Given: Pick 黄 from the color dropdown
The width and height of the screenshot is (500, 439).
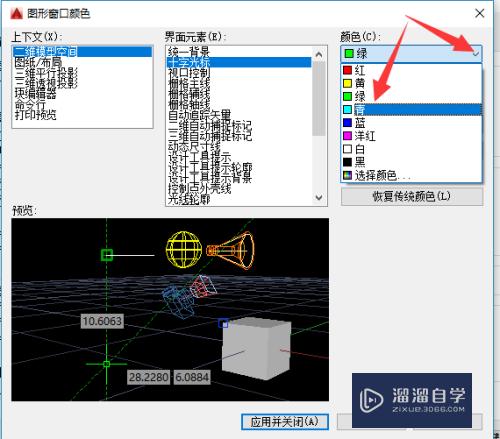Looking at the screenshot, I should [x=411, y=83].
